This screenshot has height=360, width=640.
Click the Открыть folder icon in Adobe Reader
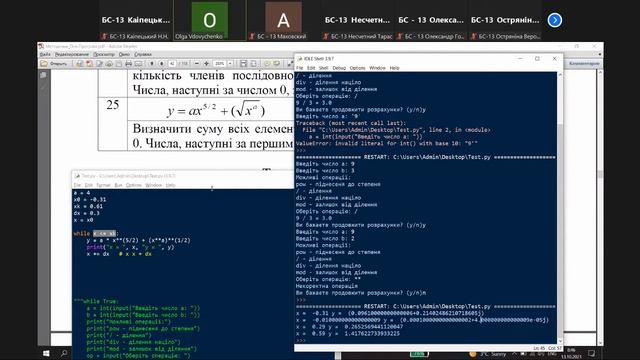click(x=44, y=64)
